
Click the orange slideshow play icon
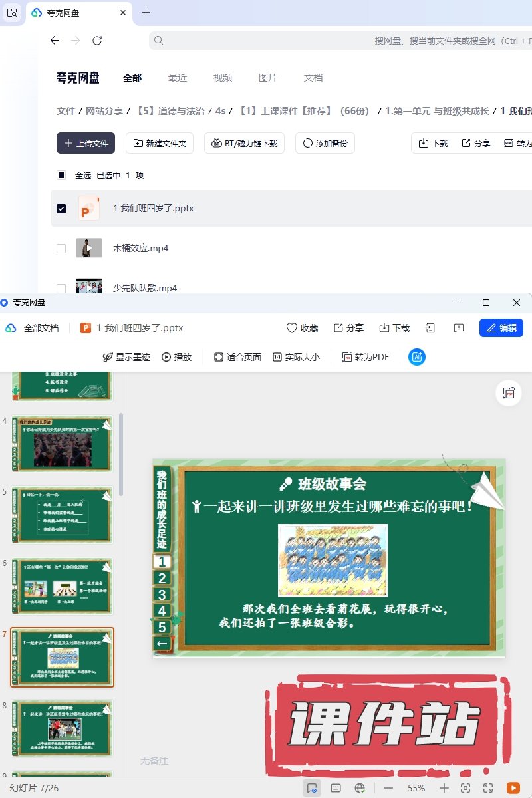pyautogui.click(x=513, y=788)
